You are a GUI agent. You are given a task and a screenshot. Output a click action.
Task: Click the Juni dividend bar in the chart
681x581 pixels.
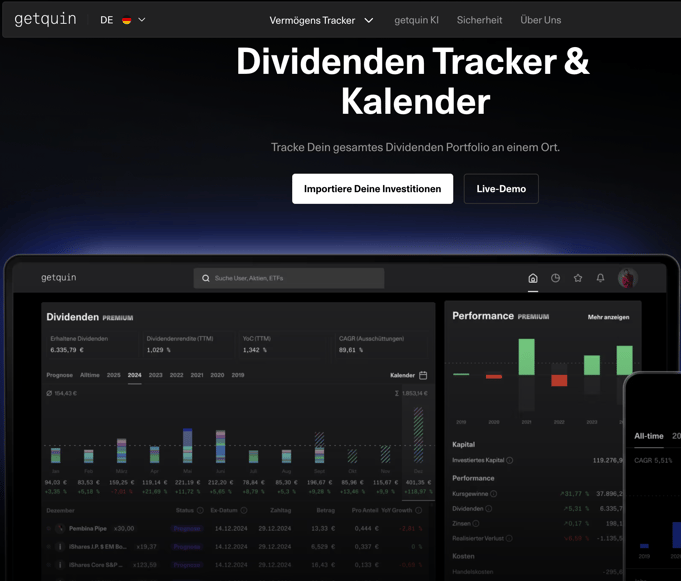(x=221, y=446)
